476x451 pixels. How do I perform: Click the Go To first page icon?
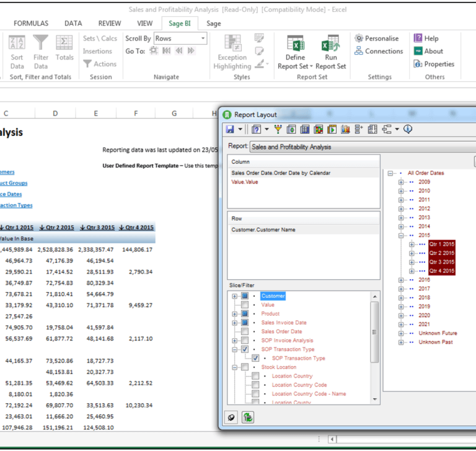pyautogui.click(x=166, y=51)
